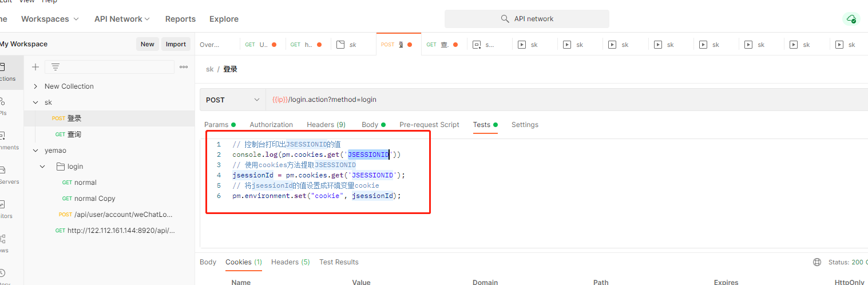
Task: Switch to the Settings tab
Action: tap(525, 125)
